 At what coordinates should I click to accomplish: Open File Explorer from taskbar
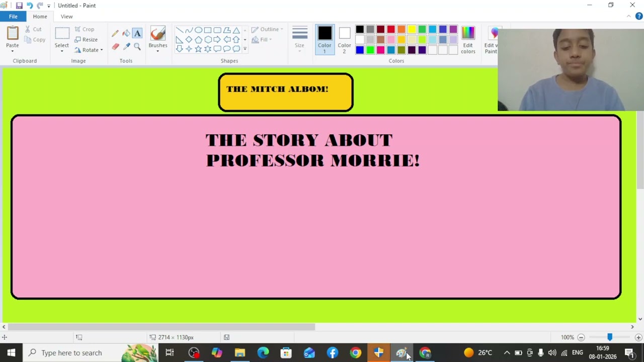(239, 353)
